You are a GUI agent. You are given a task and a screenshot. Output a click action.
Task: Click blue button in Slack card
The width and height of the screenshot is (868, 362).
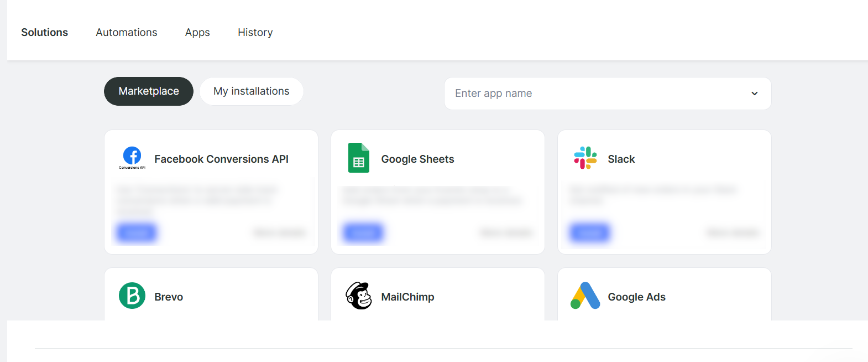pos(590,232)
